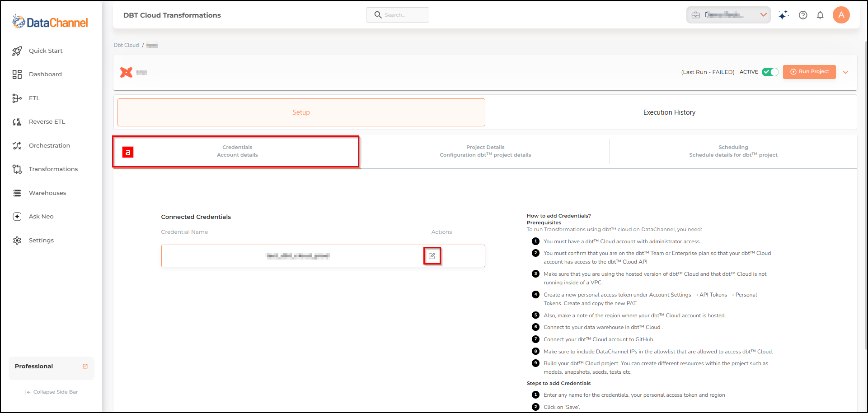Click the DBT Cloud Transformations page title
The image size is (868, 413).
point(172,15)
